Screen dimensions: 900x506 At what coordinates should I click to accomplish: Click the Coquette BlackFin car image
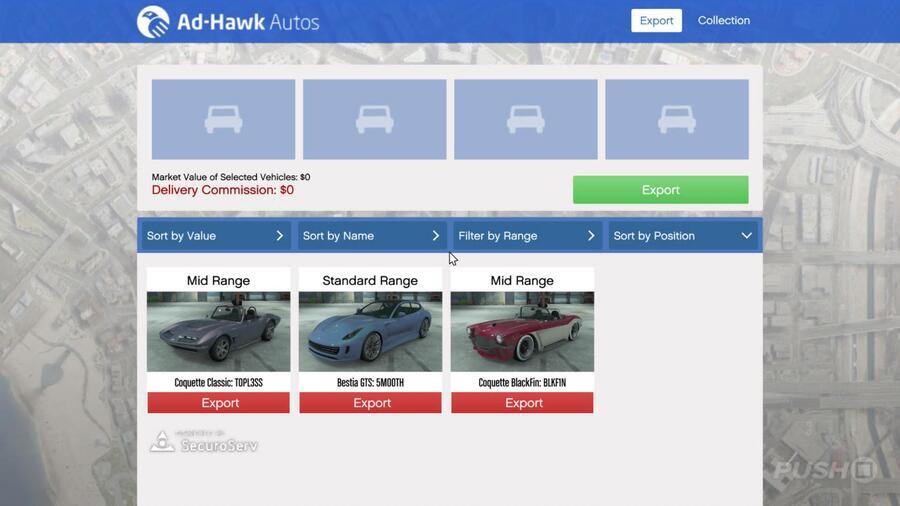point(522,331)
